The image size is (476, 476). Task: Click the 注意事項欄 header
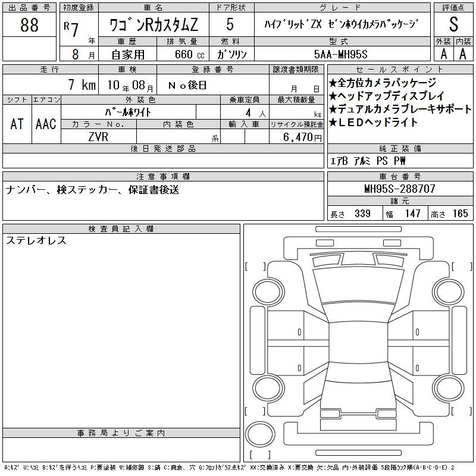click(x=163, y=176)
